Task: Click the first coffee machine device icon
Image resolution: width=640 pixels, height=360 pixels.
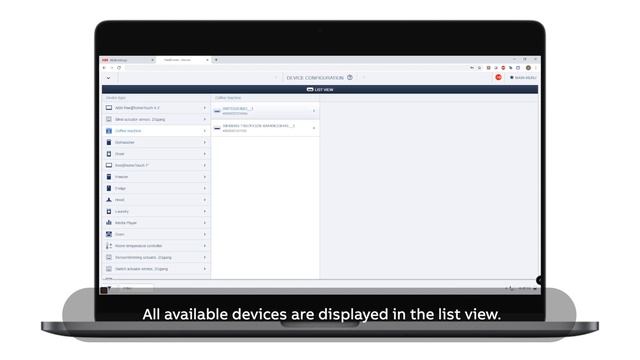Action: (218, 111)
